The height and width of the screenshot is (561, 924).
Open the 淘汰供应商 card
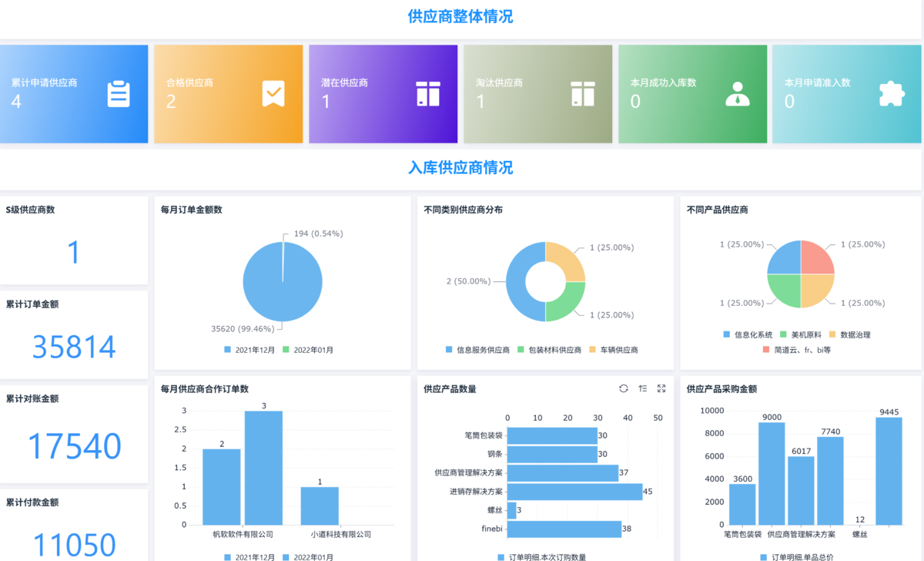click(538, 94)
